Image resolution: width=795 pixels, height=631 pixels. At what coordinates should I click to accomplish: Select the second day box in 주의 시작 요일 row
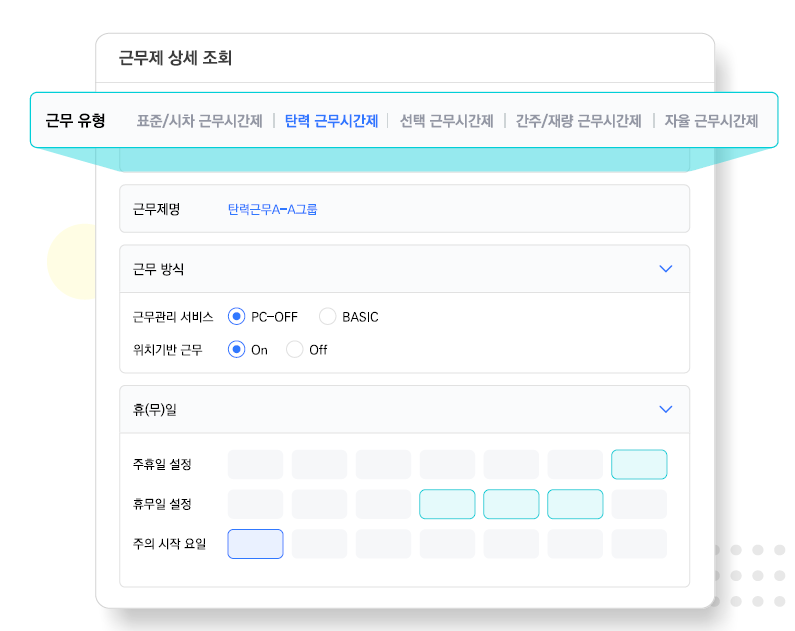[x=319, y=544]
